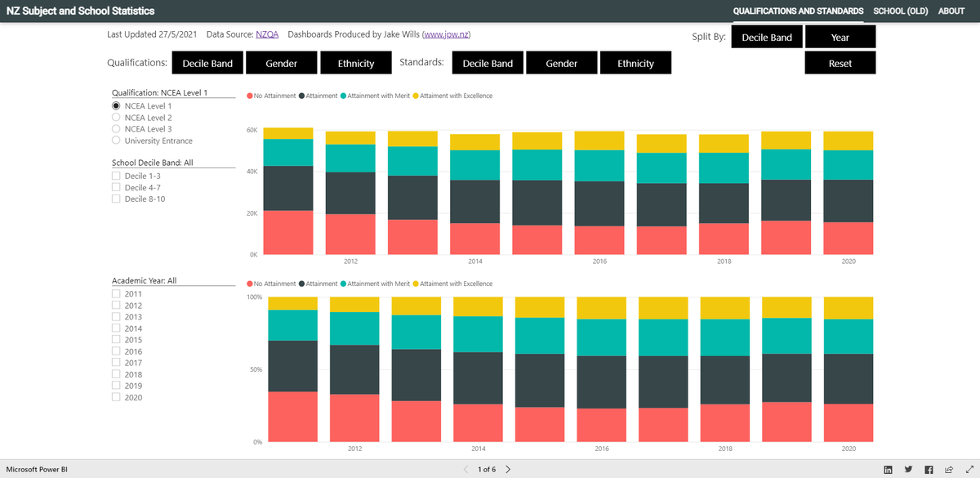Open full screen mode icon
The height and width of the screenshot is (478, 980).
(969, 469)
